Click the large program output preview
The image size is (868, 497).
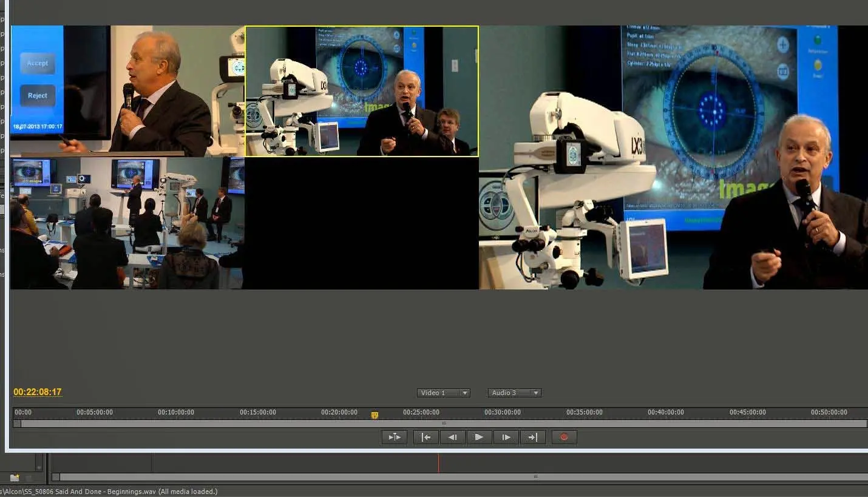point(673,157)
